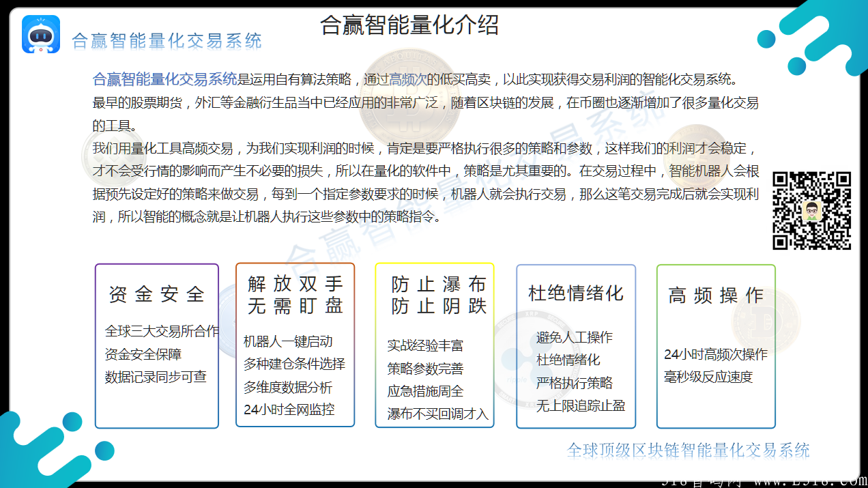Screen dimensions: 868x488
Task: Click the logo text 合赢智能量化交易系统 beside the robot
Action: coord(167,40)
